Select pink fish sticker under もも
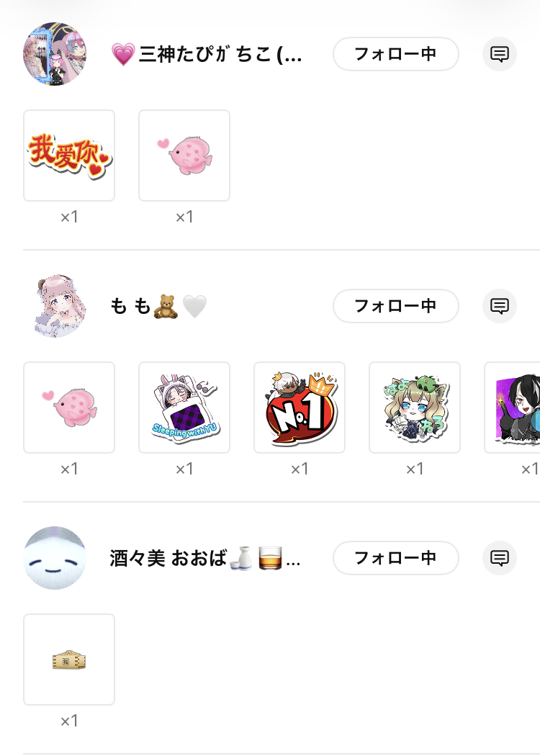 [x=69, y=408]
